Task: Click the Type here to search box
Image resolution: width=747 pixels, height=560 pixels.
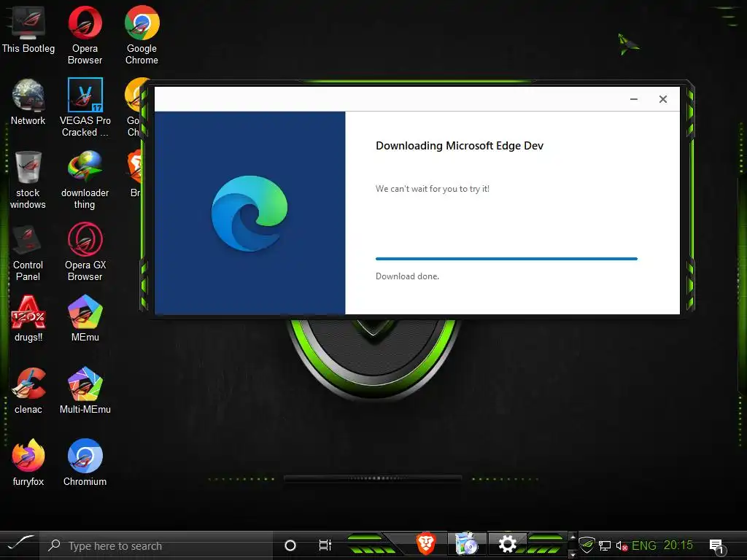Action: point(156,545)
